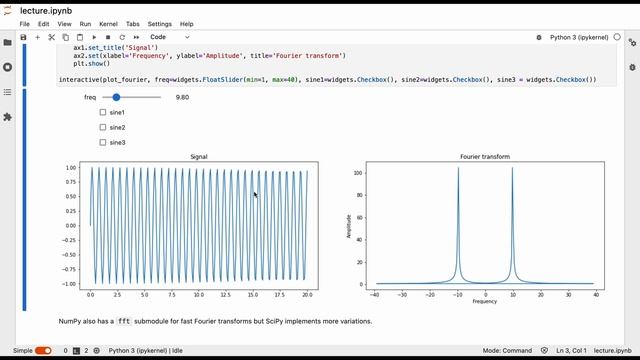Click the freq value 9.80 readout
Image resolution: width=640 pixels, height=360 pixels.
tap(182, 97)
